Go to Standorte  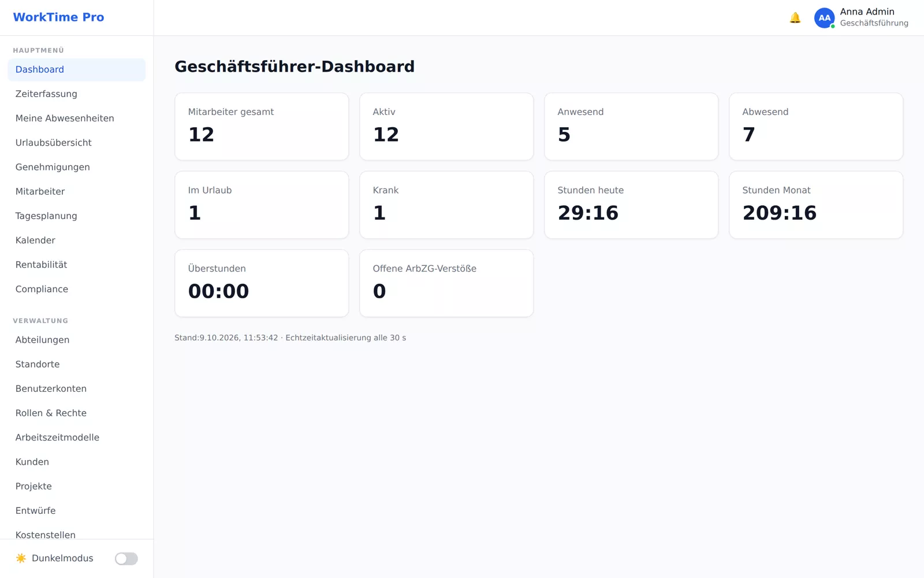tap(76, 364)
